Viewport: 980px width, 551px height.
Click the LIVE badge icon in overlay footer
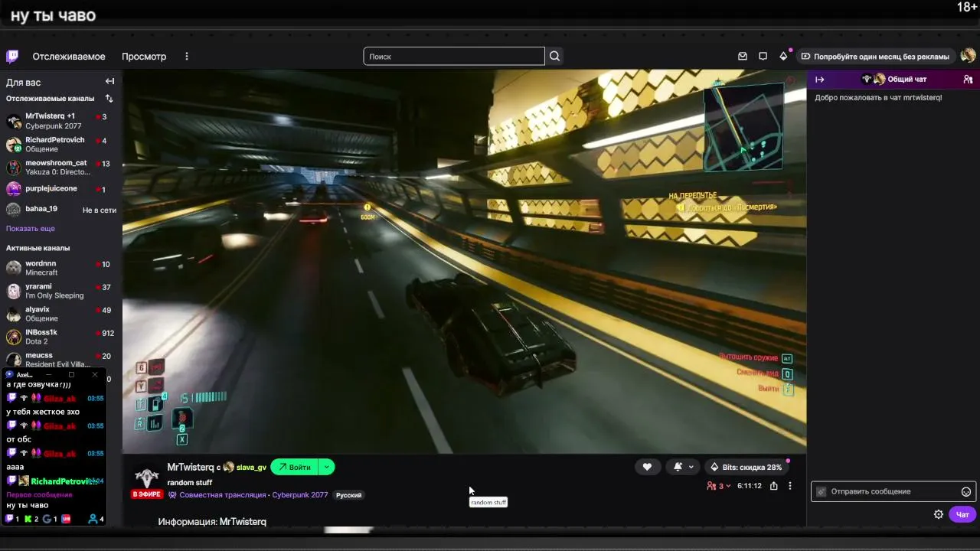click(x=66, y=519)
